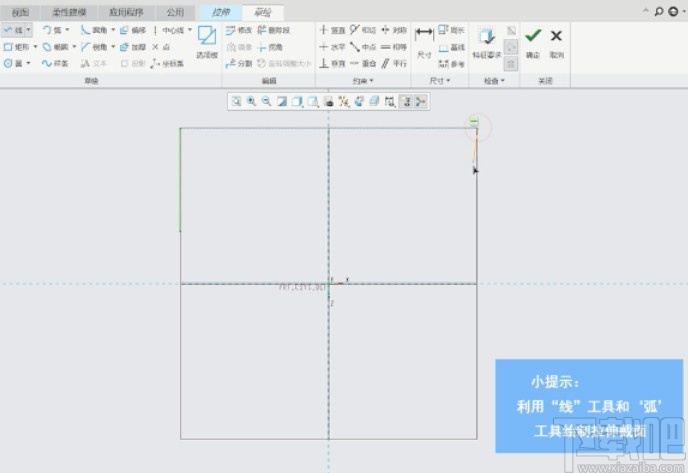The width and height of the screenshot is (688, 473).
Task: Click Refit in the graphics toolbar
Action: click(236, 102)
